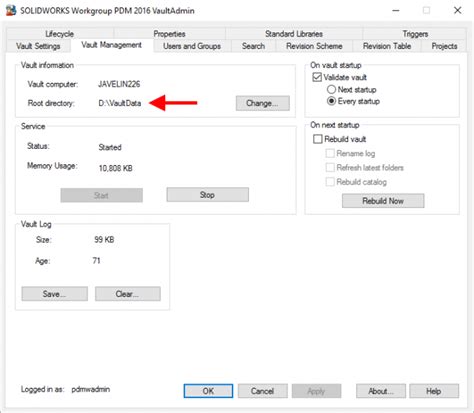Click the Cancel button
The image size is (474, 413).
pyautogui.click(x=263, y=391)
